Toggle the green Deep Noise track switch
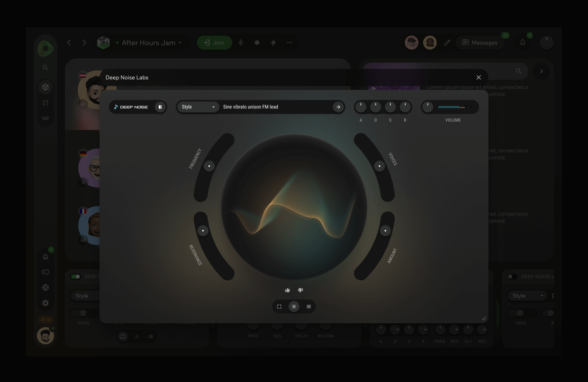Screen dimensions: 588x382 (x=75, y=276)
